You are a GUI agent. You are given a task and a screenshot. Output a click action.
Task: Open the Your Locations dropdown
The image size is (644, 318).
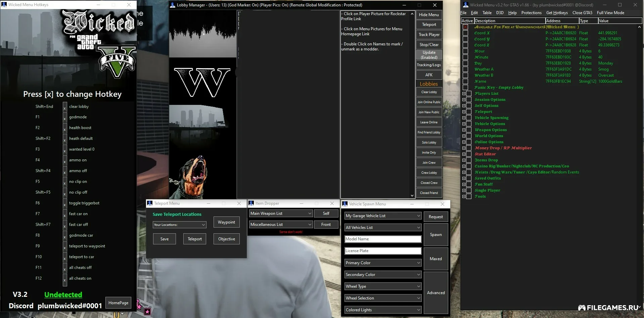pos(180,225)
